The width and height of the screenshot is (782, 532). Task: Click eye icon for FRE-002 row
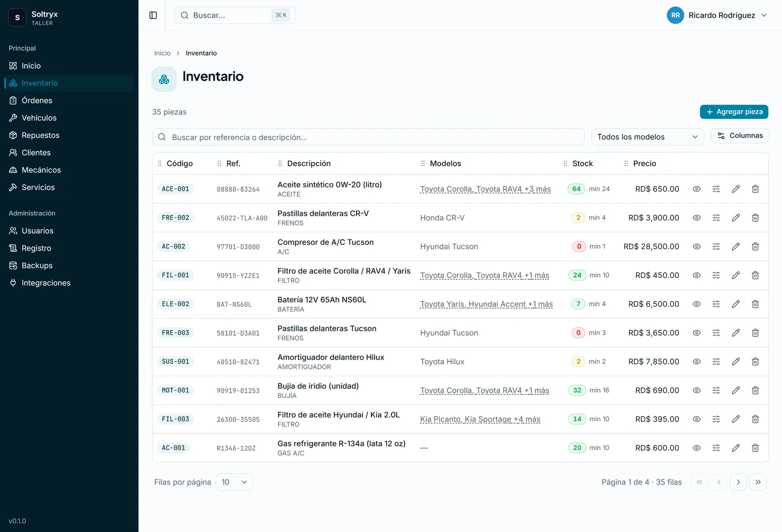click(696, 218)
